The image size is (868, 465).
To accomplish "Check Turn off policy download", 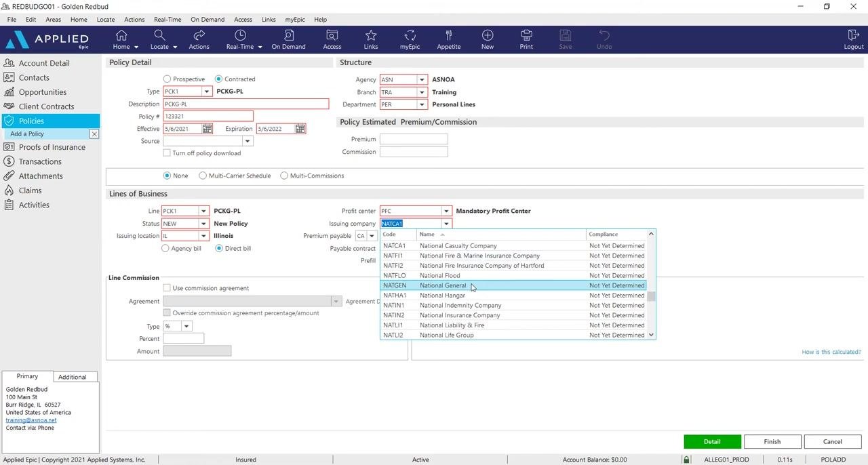I will pyautogui.click(x=167, y=153).
